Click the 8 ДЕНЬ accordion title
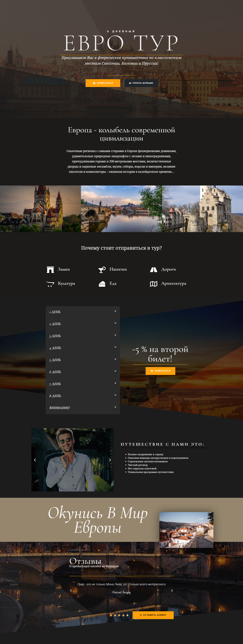 pyautogui.click(x=55, y=396)
